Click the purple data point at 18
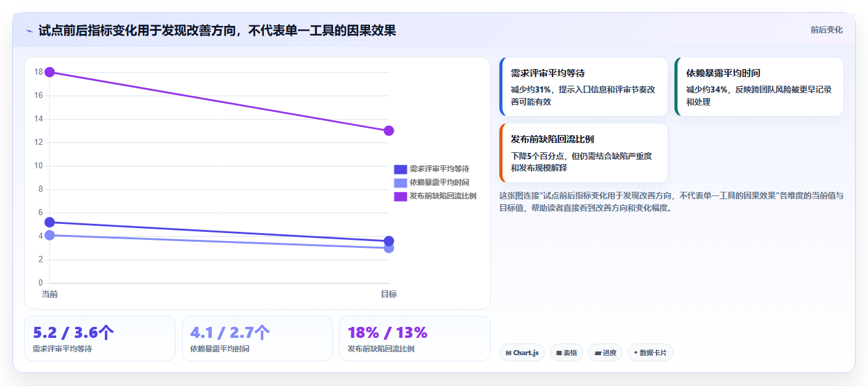Viewport: 868px width, 386px height. pos(50,72)
